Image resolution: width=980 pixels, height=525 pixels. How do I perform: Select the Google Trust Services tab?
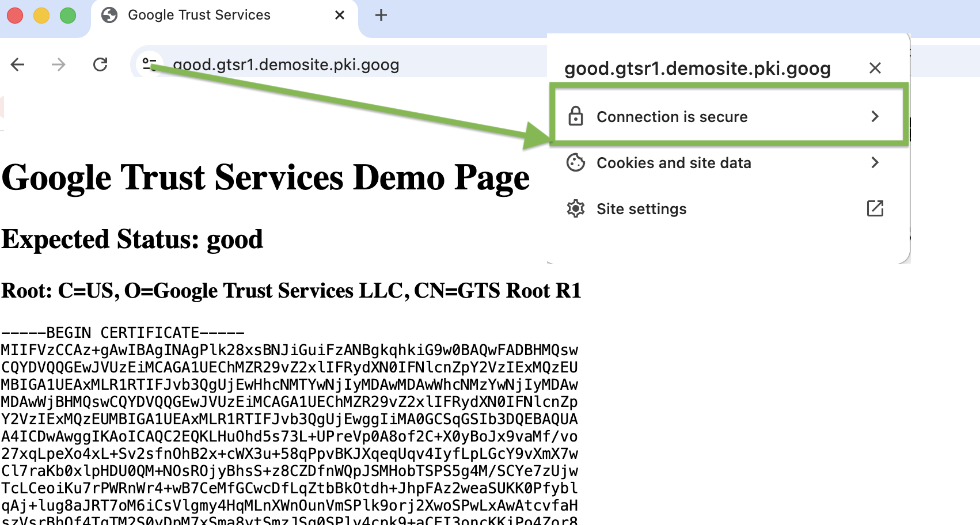click(x=225, y=16)
